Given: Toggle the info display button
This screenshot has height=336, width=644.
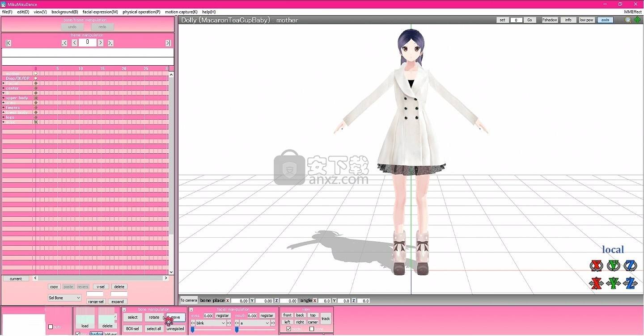Looking at the screenshot, I should coord(568,20).
